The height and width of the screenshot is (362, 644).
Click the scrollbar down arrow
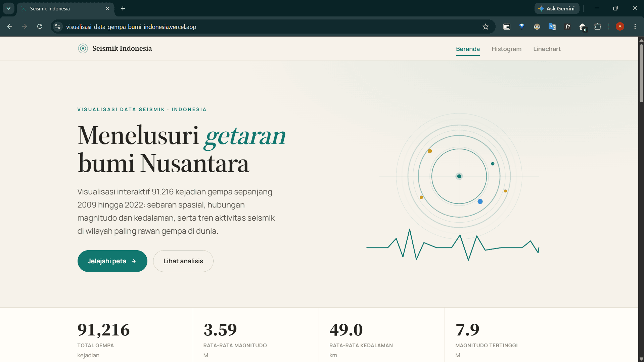641,359
